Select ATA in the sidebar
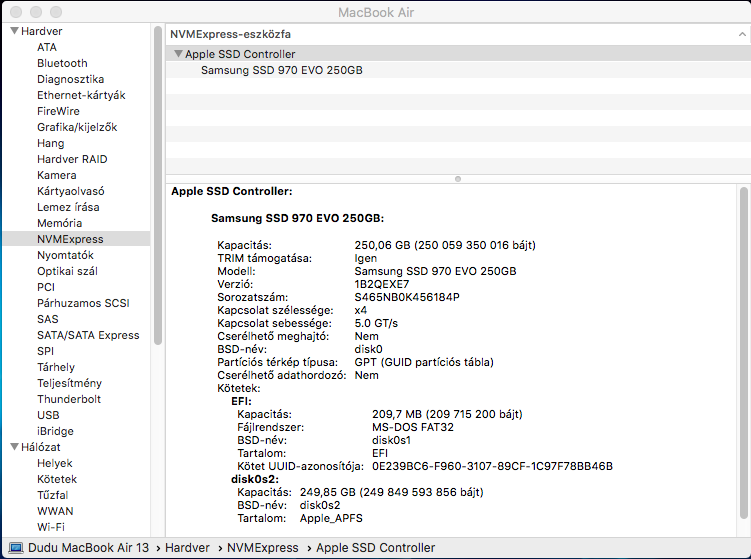Viewport: 751px width, 559px height. coord(47,47)
